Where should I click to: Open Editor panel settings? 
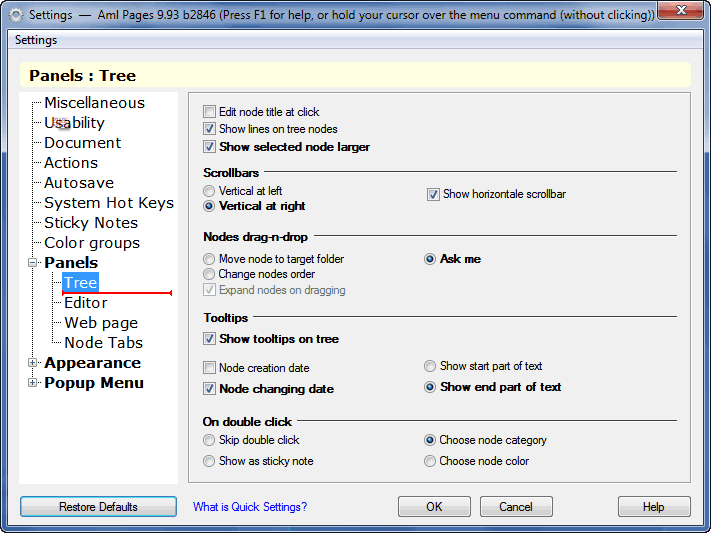[86, 303]
